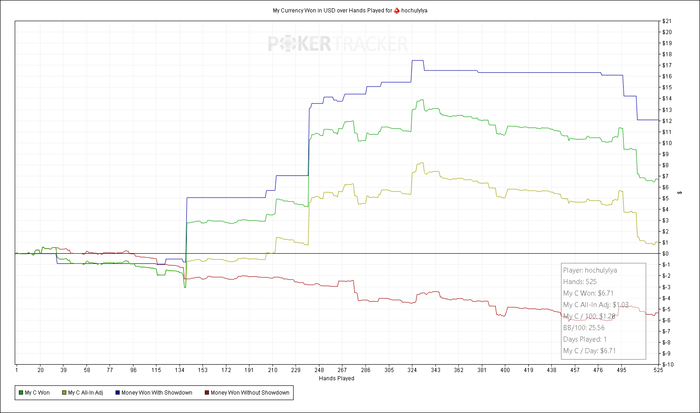Click 'My C Won: $6.71' stat line
Screen dimensions: 700x413
pyautogui.click(x=588, y=293)
